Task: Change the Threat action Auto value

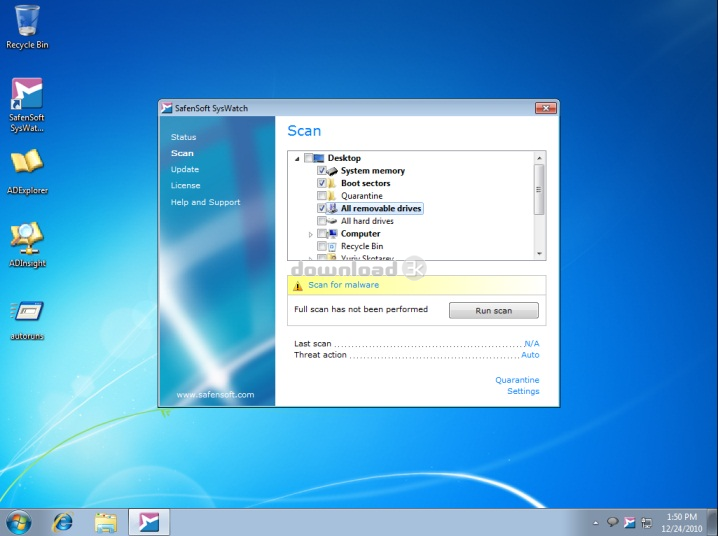Action: [530, 355]
